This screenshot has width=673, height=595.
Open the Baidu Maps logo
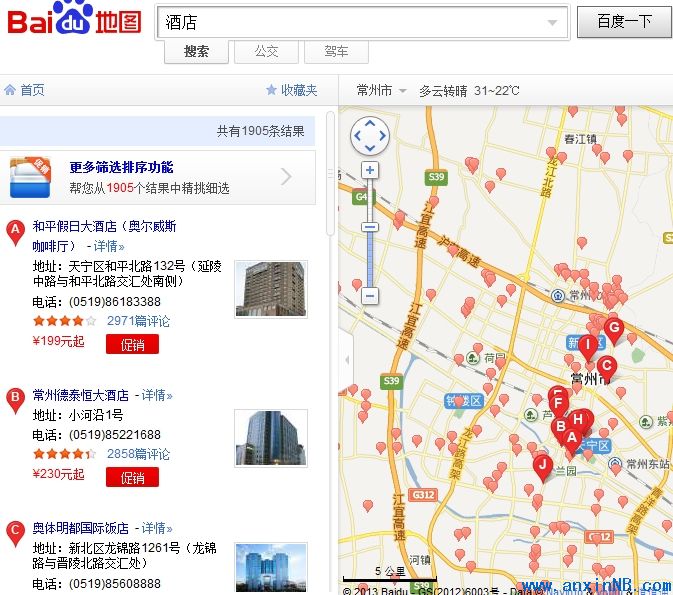point(75,21)
